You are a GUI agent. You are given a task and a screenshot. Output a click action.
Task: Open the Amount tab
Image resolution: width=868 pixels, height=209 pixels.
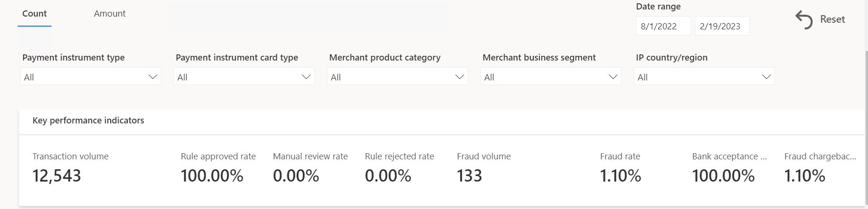click(x=109, y=14)
